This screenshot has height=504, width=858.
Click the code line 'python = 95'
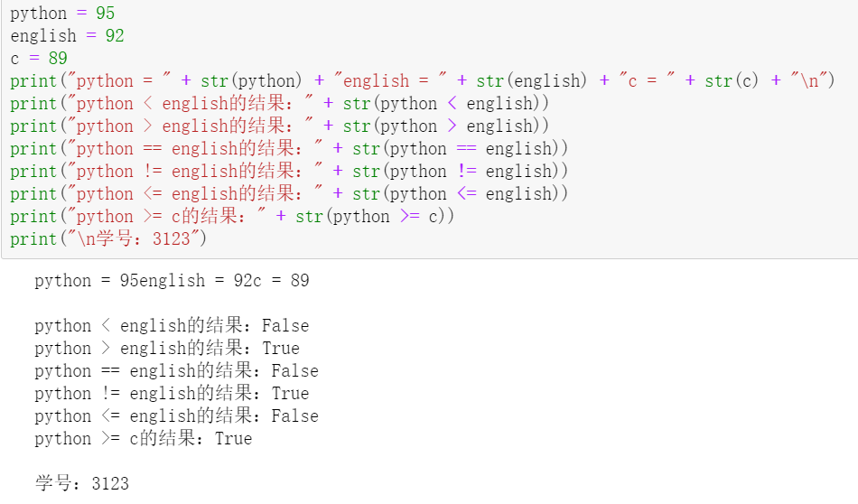pos(62,14)
